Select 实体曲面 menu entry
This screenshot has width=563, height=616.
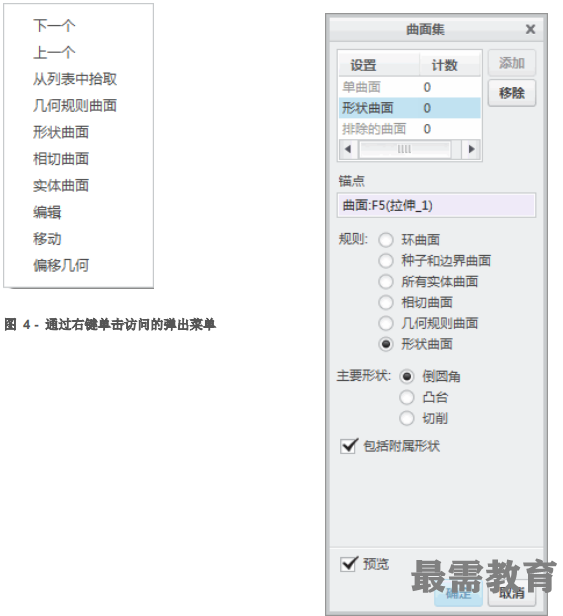point(61,185)
